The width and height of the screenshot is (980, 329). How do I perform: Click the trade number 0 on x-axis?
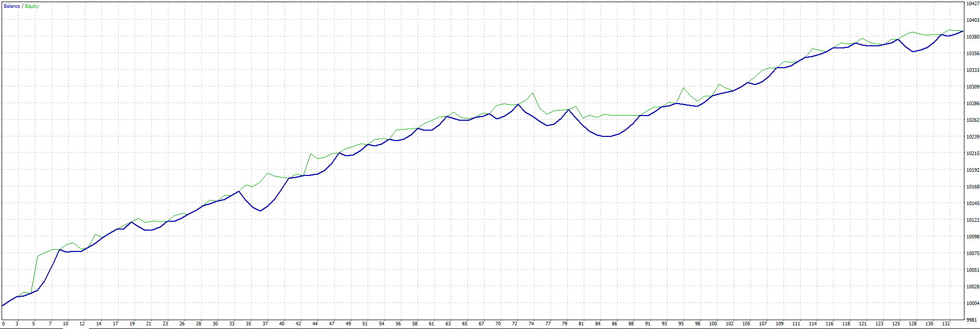pyautogui.click(x=3, y=324)
